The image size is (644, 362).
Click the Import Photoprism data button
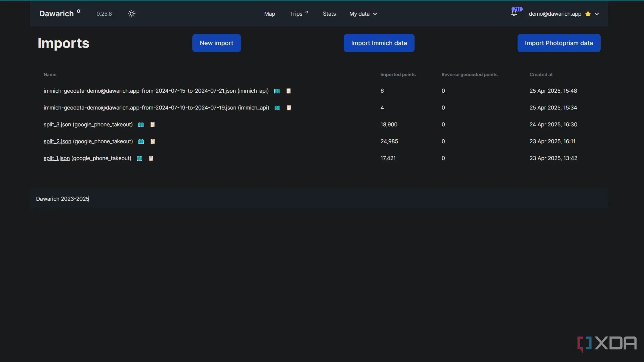(x=559, y=43)
